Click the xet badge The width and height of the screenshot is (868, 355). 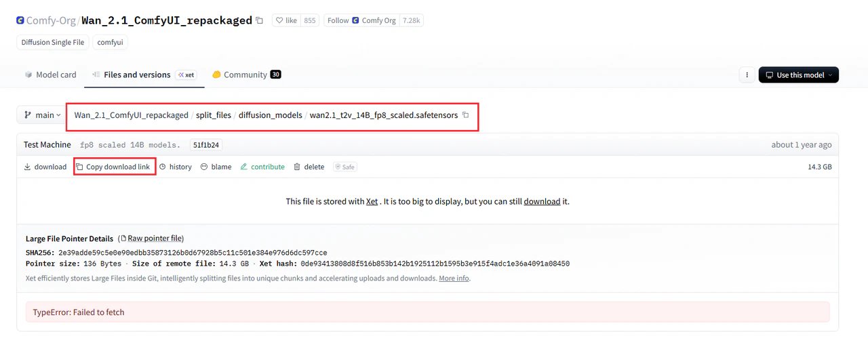coord(186,75)
